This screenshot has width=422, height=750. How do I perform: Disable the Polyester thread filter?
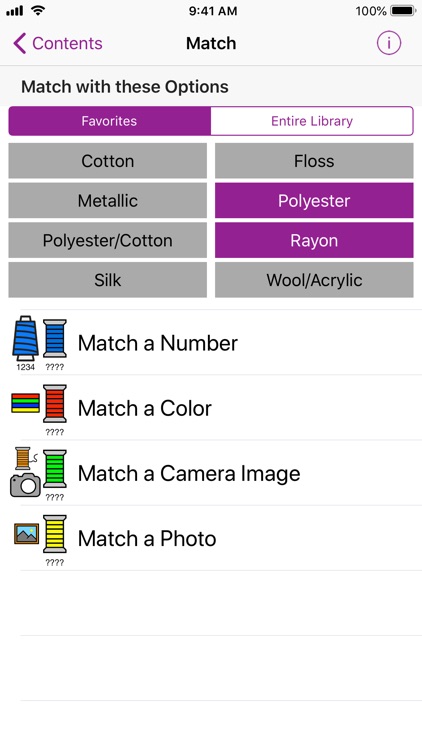314,200
